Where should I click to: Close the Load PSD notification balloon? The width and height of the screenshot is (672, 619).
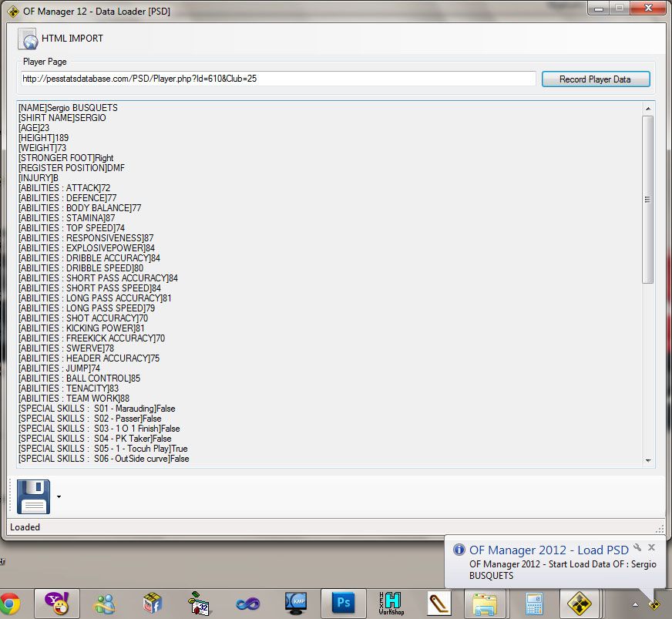point(651,547)
